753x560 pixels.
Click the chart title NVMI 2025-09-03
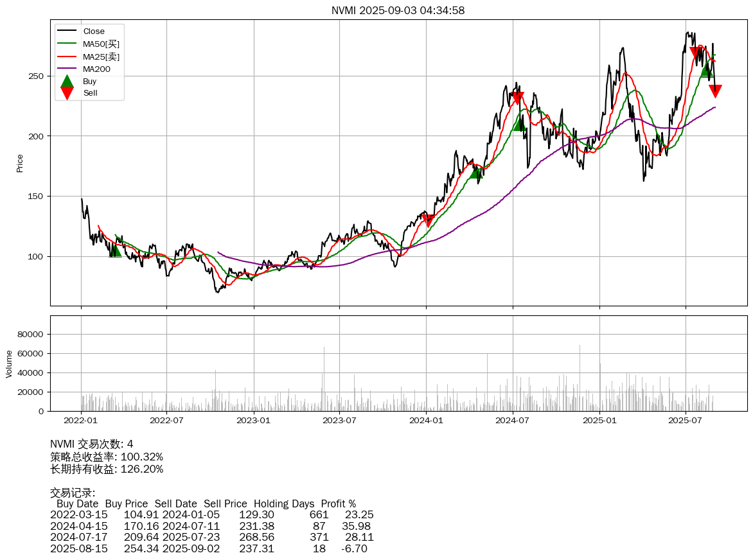click(398, 10)
